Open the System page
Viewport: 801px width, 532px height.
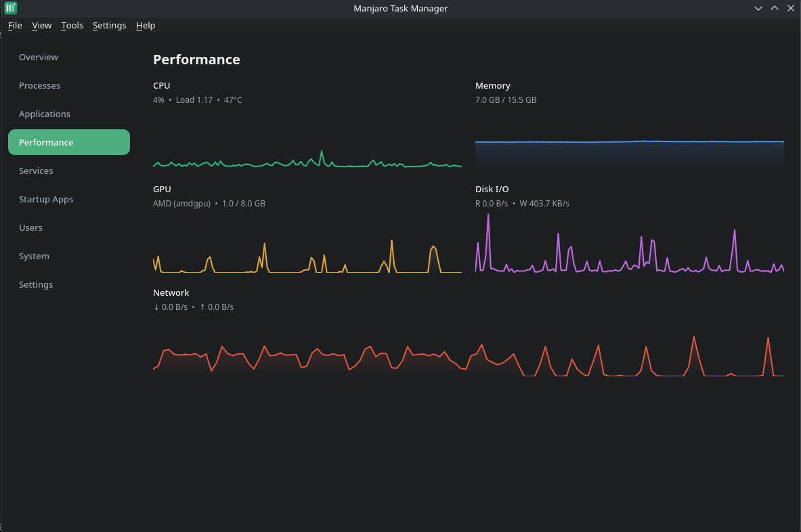coord(69,256)
